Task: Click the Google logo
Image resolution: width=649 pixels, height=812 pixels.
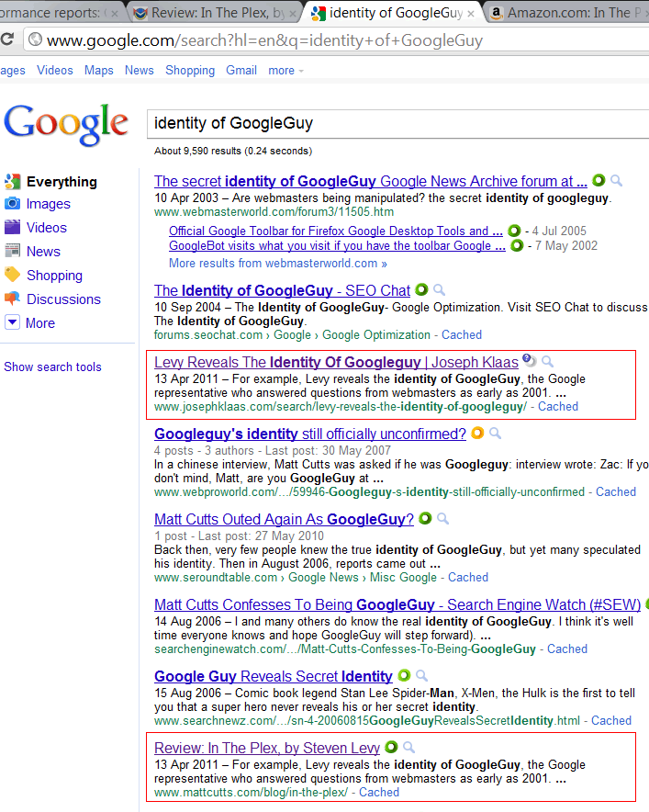Action: pyautogui.click(x=66, y=124)
